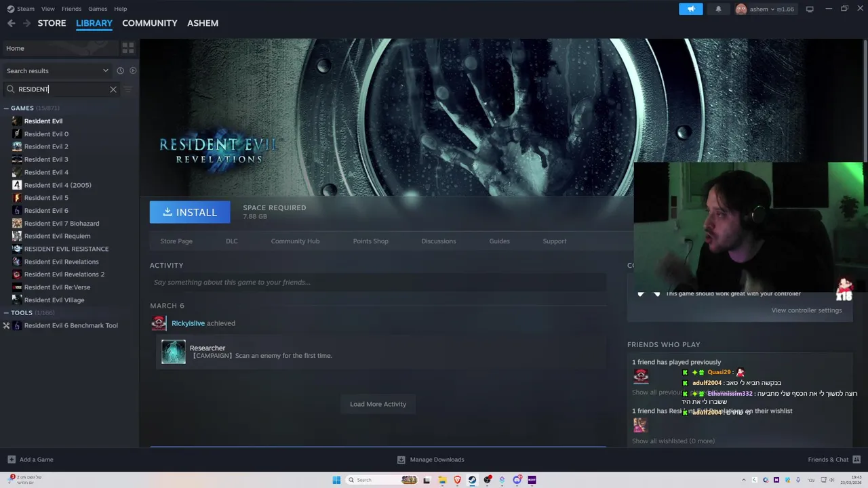Show hidden system tray icons
The image size is (868, 488).
743,480
